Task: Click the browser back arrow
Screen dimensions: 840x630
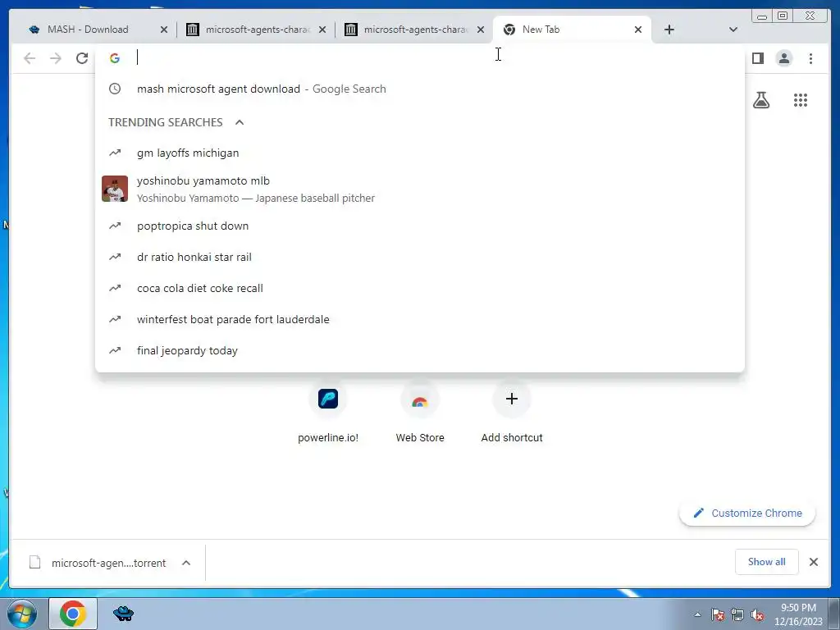Action: [x=30, y=58]
